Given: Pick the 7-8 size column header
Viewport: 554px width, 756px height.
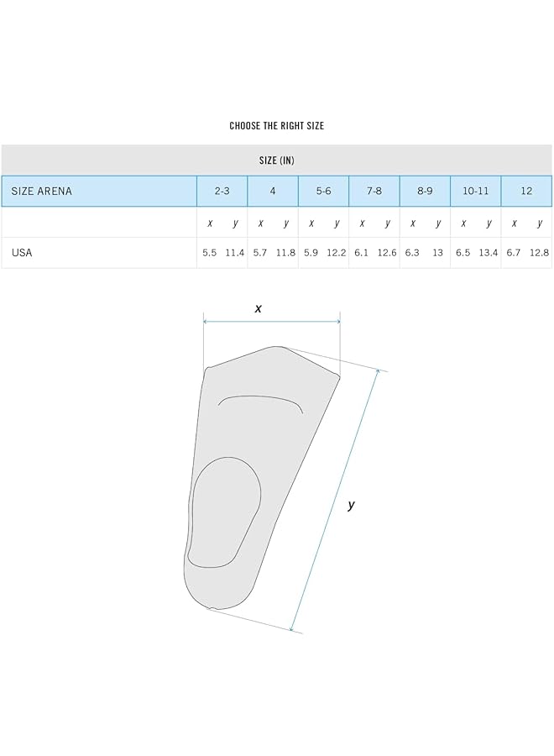Looking at the screenshot, I should 374,191.
